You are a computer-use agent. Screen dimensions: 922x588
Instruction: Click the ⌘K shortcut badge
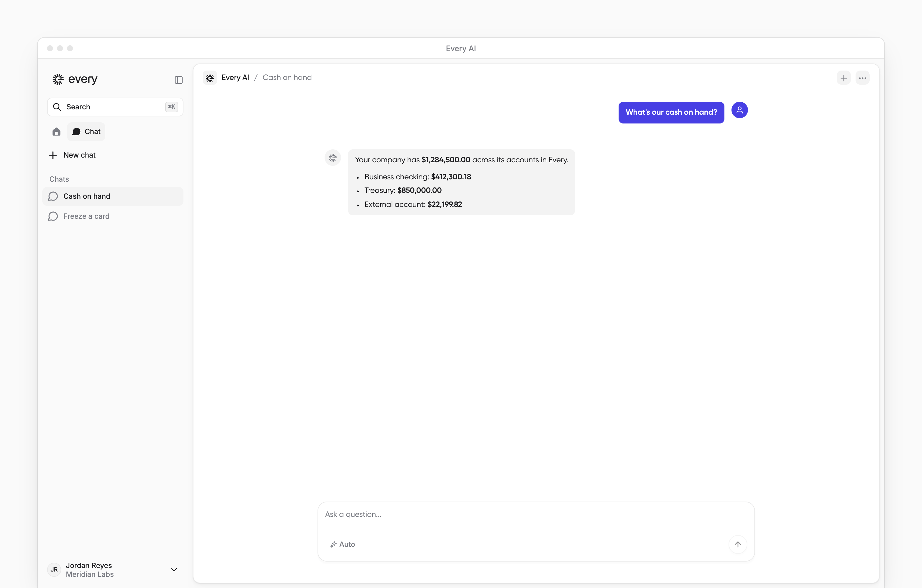point(171,107)
